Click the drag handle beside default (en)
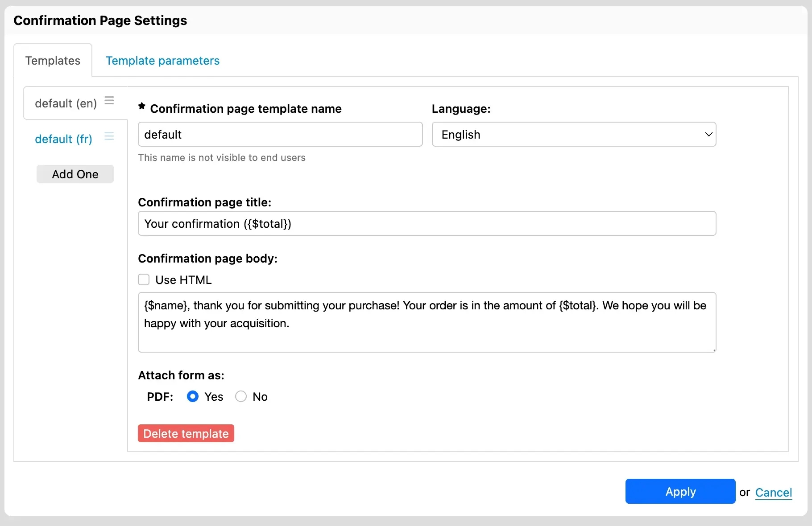 [108, 100]
